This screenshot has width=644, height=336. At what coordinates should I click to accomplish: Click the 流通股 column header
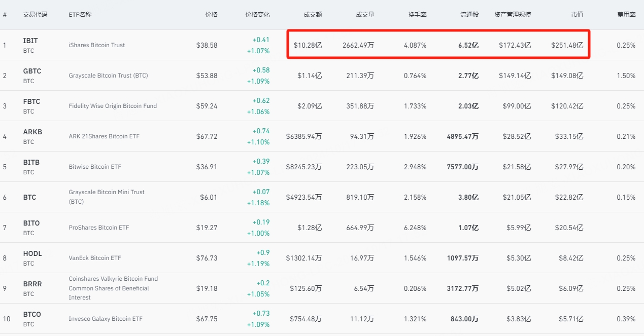point(469,15)
